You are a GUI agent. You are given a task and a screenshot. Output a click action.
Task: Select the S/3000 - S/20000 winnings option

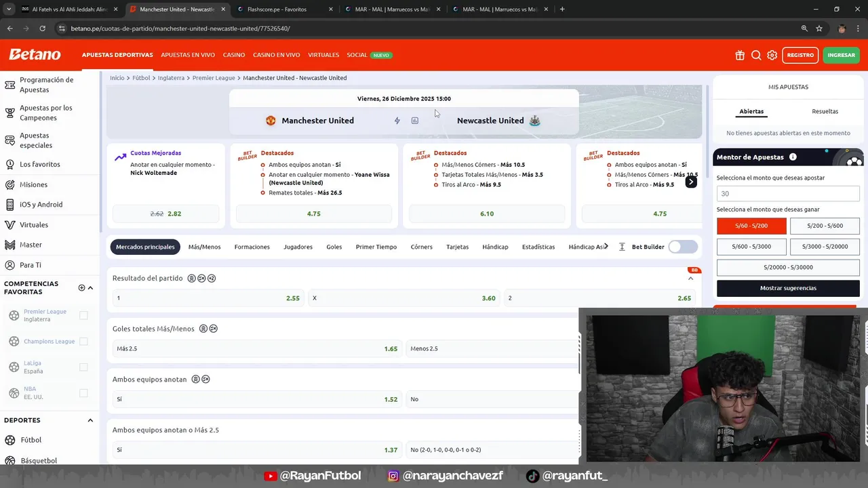coord(825,247)
